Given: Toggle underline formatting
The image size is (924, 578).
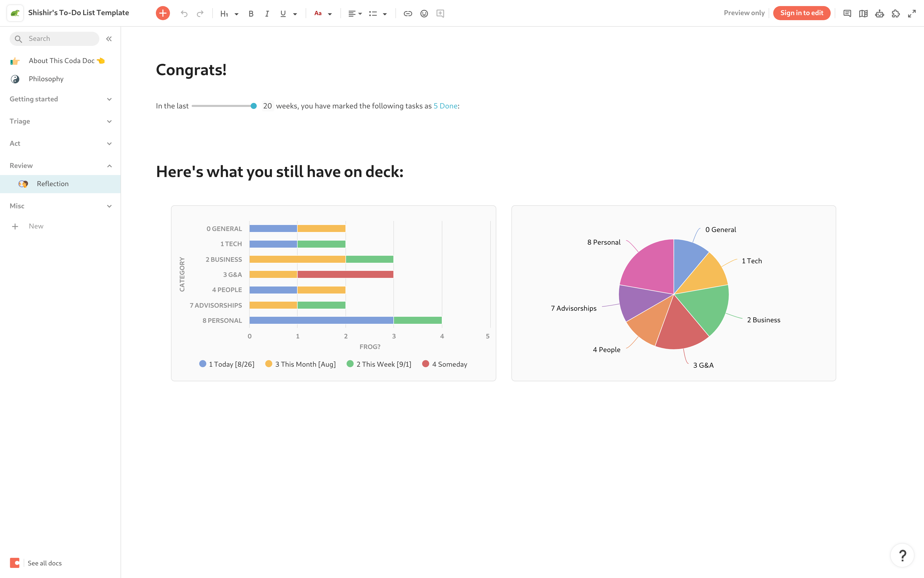Looking at the screenshot, I should point(283,13).
